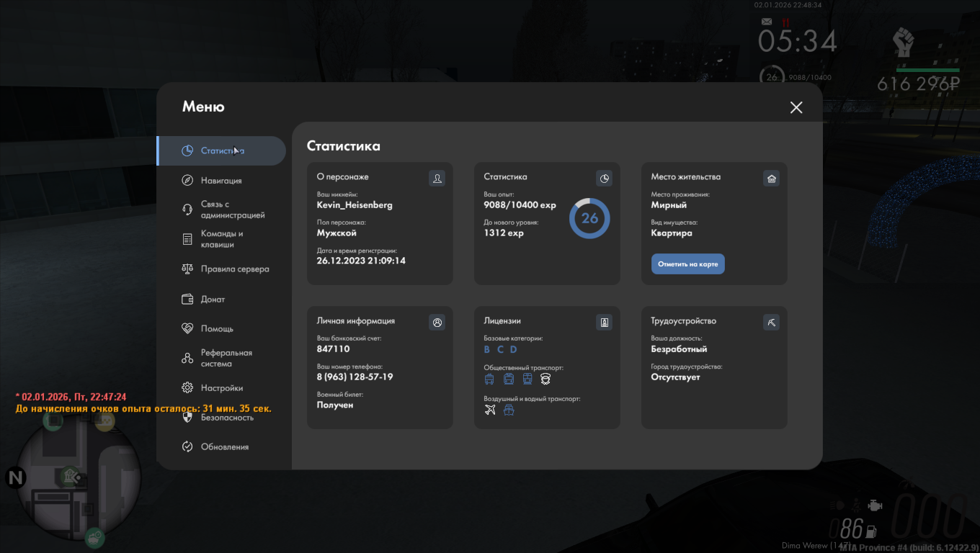
Task: Click the engine icon near the speedometer
Action: [874, 505]
